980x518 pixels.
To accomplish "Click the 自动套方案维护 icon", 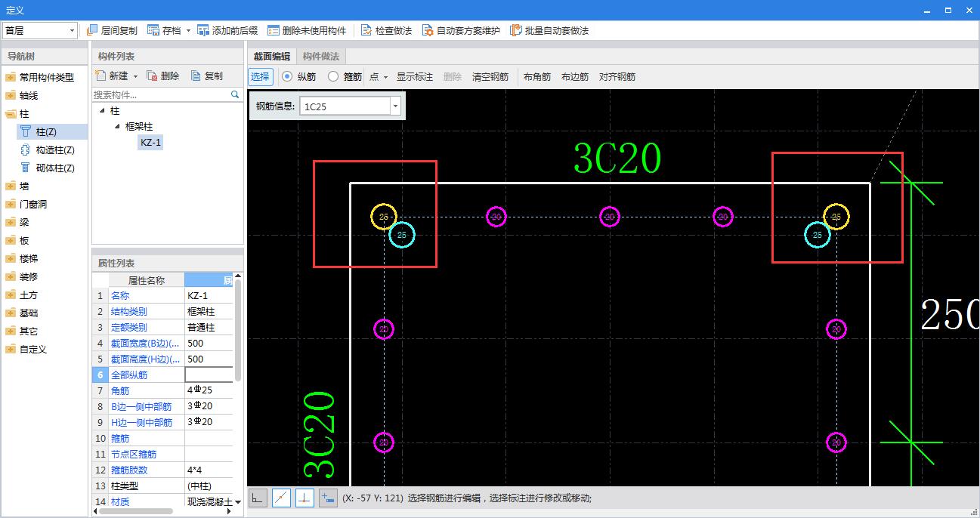I will tap(428, 30).
